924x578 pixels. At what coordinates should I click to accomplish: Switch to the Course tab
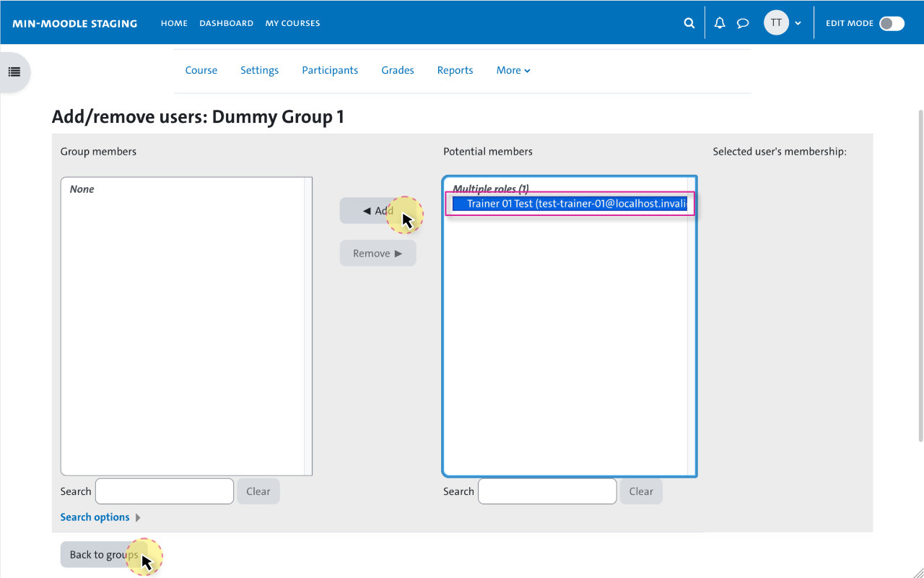[201, 70]
